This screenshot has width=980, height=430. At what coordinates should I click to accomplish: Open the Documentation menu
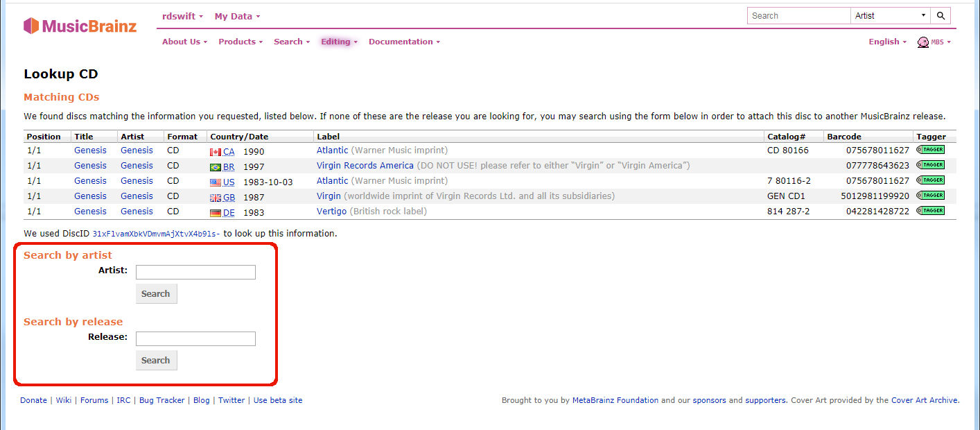click(404, 42)
